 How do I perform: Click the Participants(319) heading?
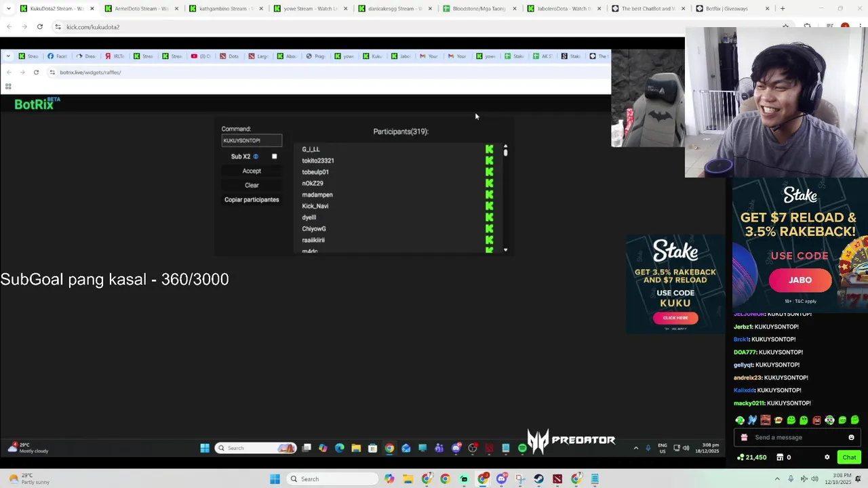point(401,131)
